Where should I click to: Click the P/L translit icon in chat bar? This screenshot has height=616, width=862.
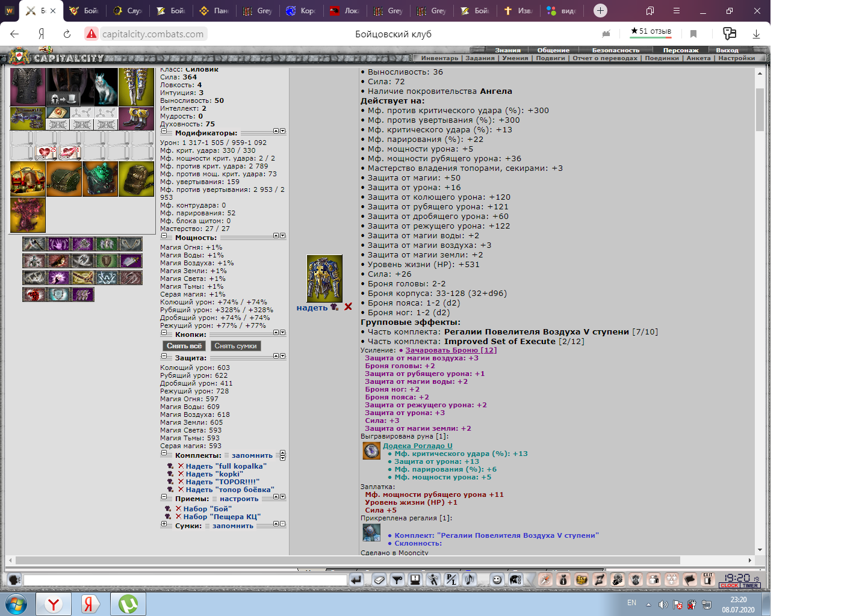(x=451, y=579)
